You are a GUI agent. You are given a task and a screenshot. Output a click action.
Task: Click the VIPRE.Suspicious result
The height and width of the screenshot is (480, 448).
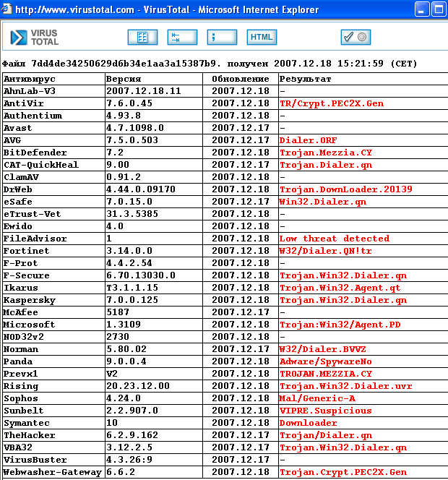click(326, 411)
